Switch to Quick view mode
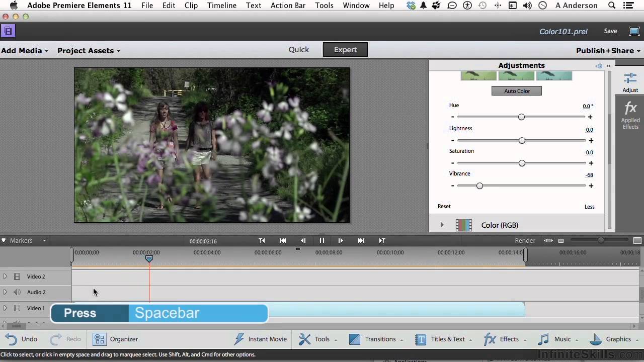The height and width of the screenshot is (362, 644). [299, 50]
